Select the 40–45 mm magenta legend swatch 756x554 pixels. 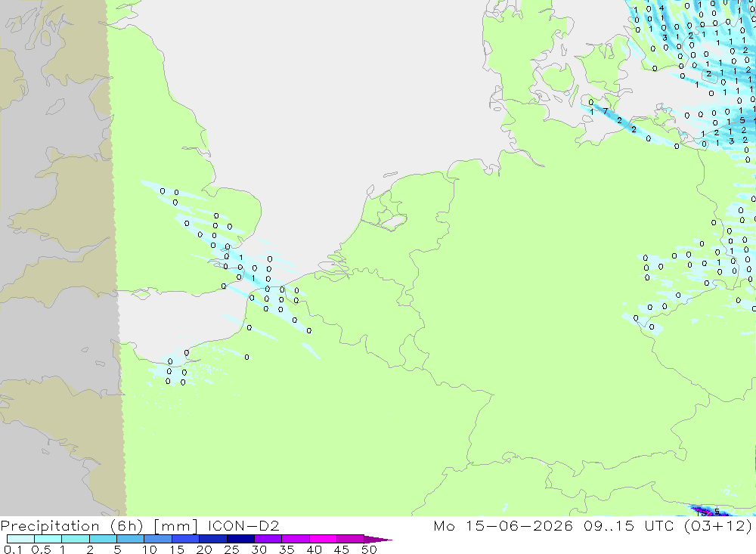(x=323, y=539)
